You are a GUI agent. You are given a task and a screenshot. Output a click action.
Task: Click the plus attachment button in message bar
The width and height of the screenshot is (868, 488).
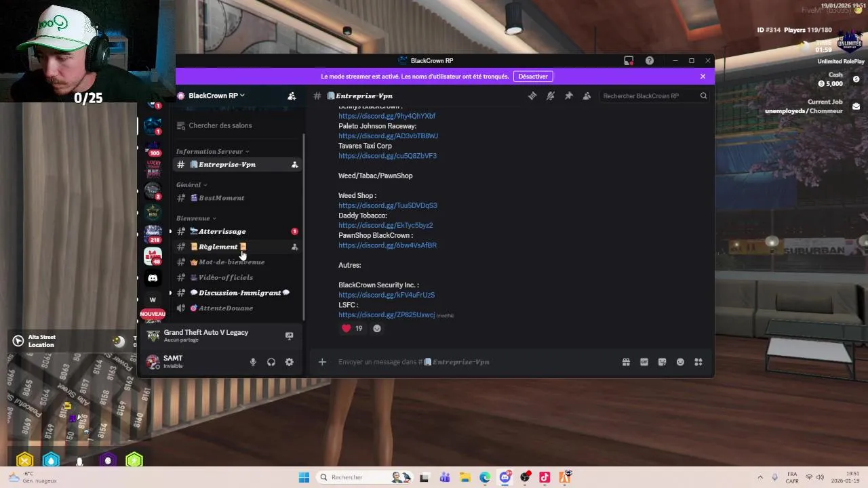point(322,362)
